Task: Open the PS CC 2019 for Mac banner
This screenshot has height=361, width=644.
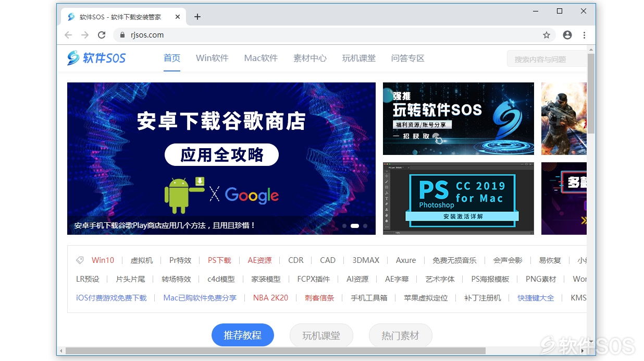Action: 459,198
